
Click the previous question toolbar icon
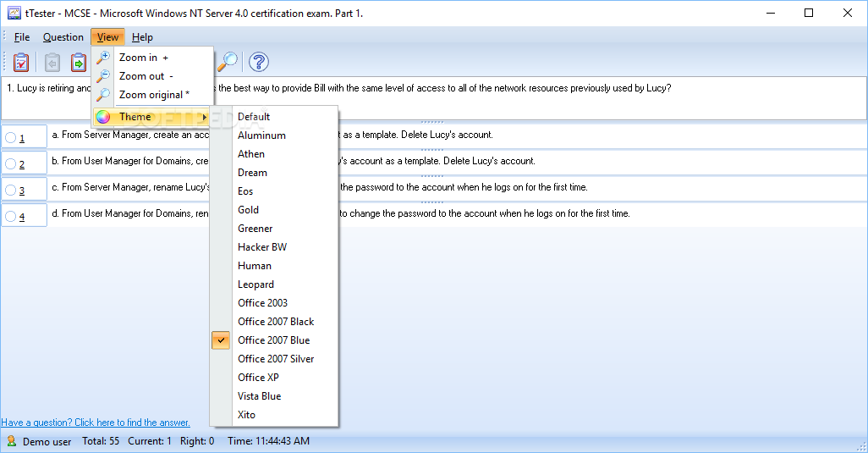(52, 62)
